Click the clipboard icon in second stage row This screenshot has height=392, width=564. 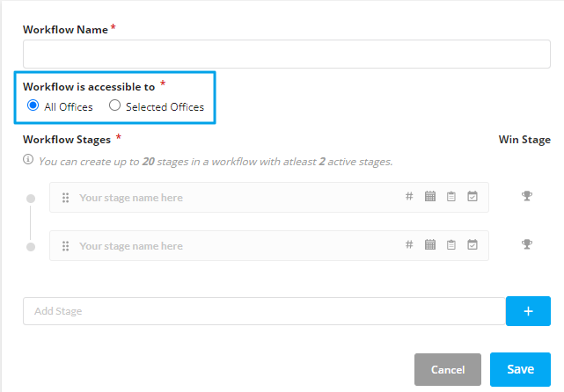[x=451, y=245]
